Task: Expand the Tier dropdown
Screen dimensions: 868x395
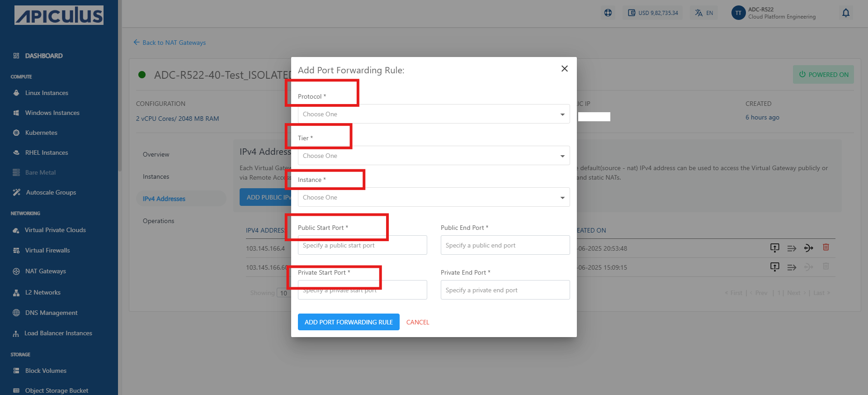Action: click(x=434, y=156)
